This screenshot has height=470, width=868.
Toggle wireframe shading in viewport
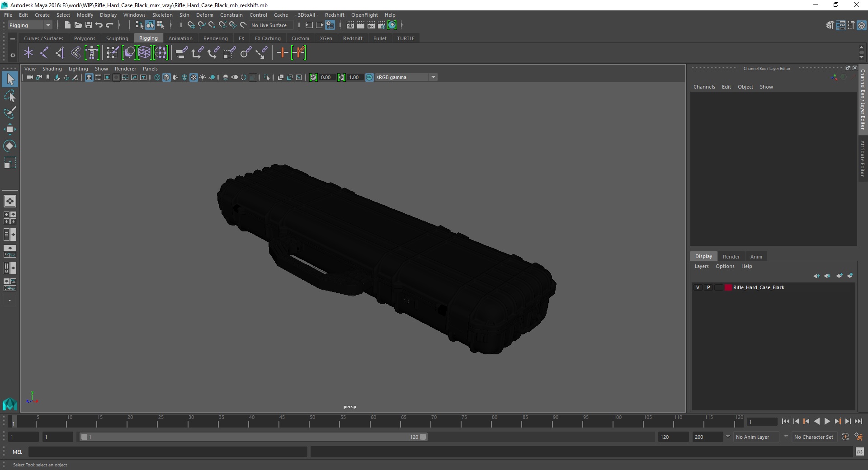pos(157,77)
